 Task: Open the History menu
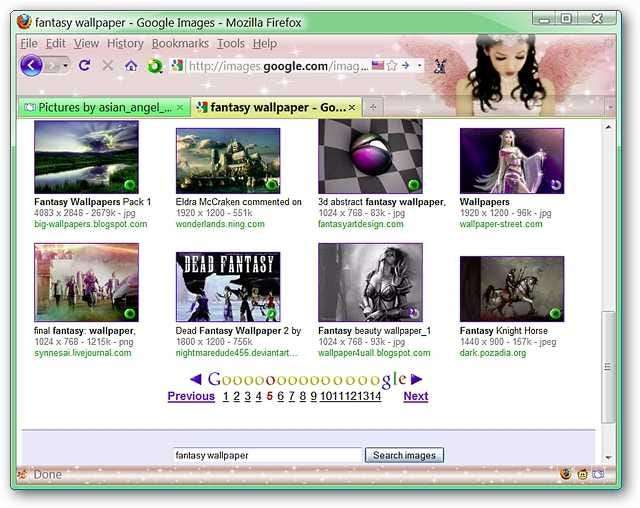pos(125,43)
